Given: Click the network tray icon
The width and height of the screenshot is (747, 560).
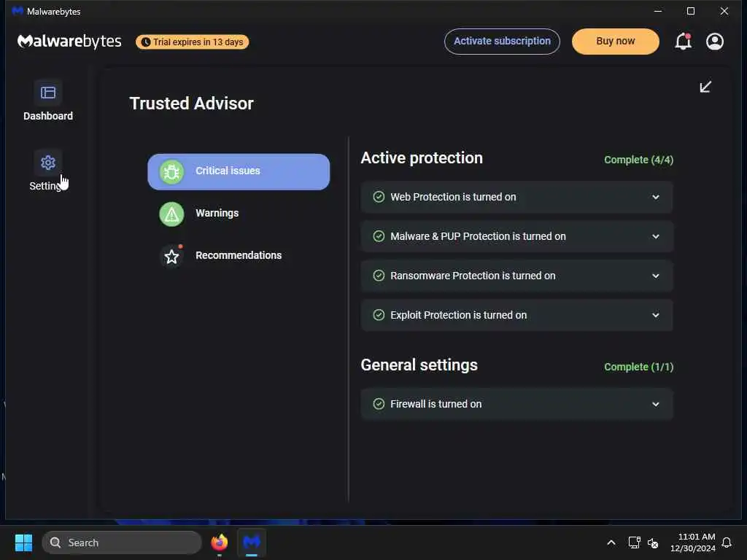Looking at the screenshot, I should pyautogui.click(x=634, y=542).
